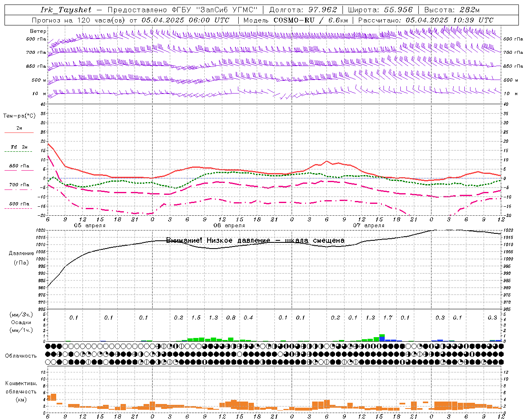Click the 0.4 precipitation value
This screenshot has height=420, width=525.
tap(248, 317)
